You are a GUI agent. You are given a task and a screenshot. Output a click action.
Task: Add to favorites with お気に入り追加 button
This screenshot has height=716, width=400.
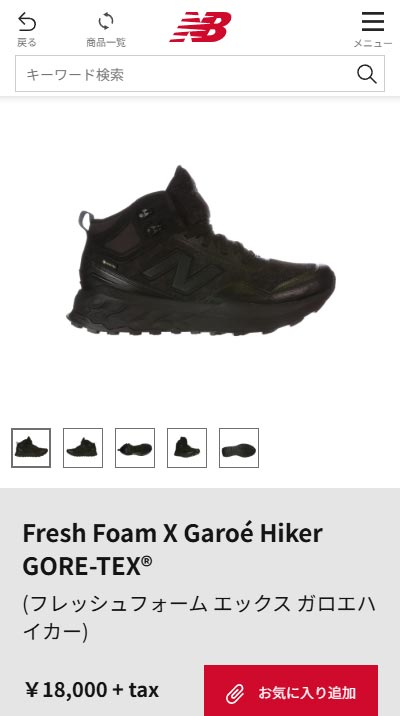point(291,690)
